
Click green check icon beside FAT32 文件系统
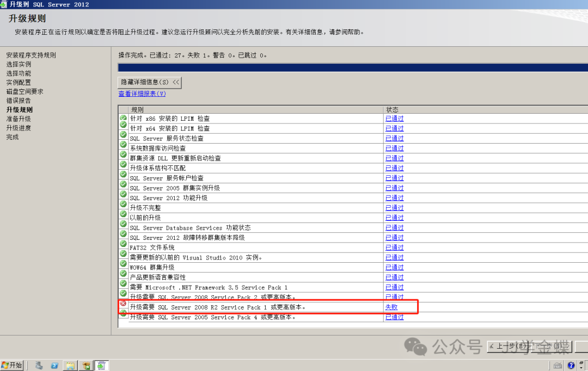tap(123, 244)
